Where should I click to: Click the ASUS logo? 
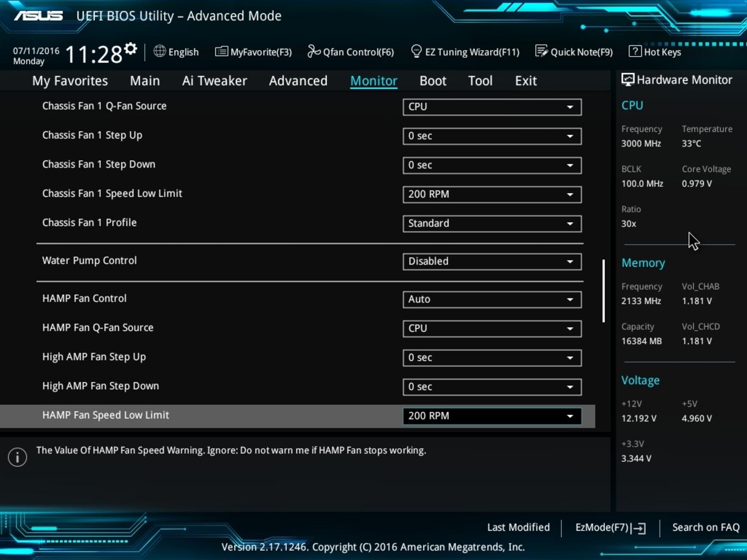coord(38,16)
